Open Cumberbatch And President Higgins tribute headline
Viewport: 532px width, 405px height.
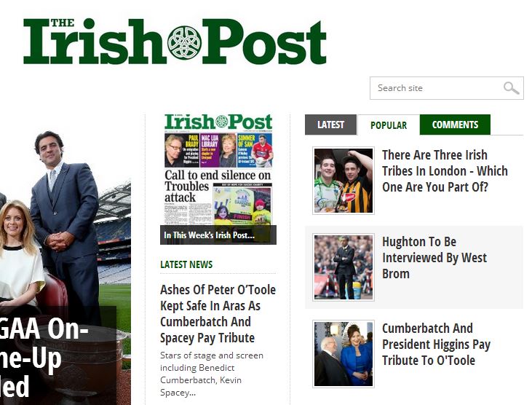tap(437, 345)
